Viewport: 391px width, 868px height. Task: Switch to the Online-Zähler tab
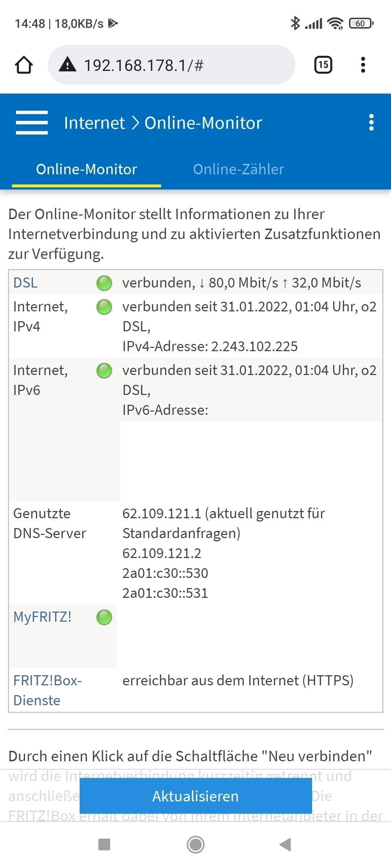click(239, 169)
